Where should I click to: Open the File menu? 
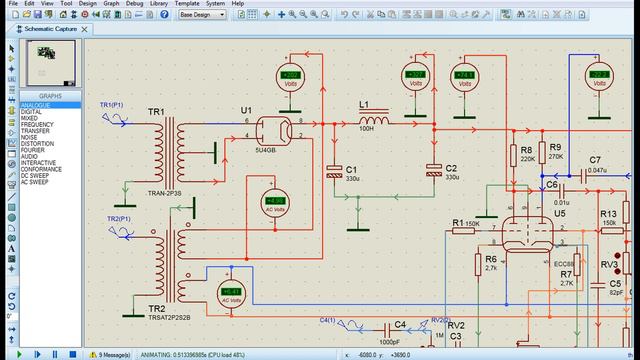coord(13,3)
